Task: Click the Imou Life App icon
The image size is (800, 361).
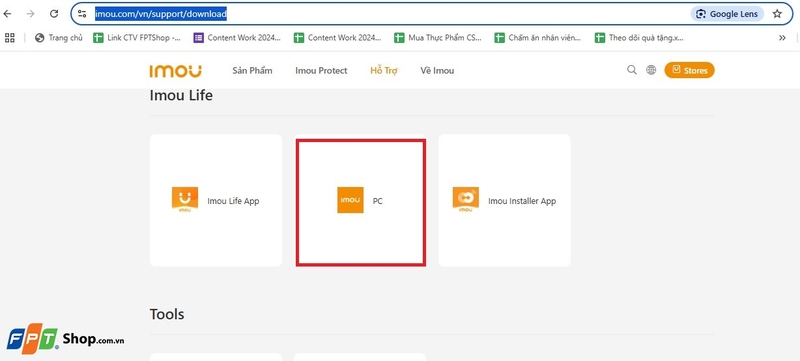Action: 185,200
